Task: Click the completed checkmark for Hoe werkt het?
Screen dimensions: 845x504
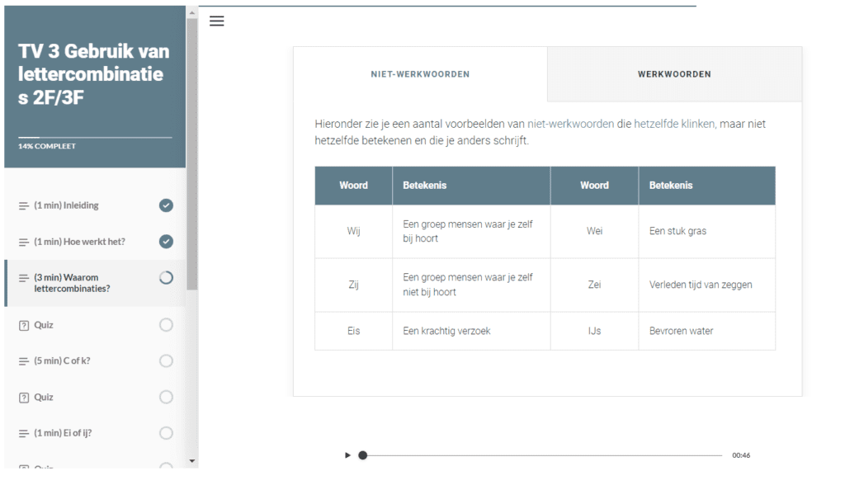Action: click(166, 241)
